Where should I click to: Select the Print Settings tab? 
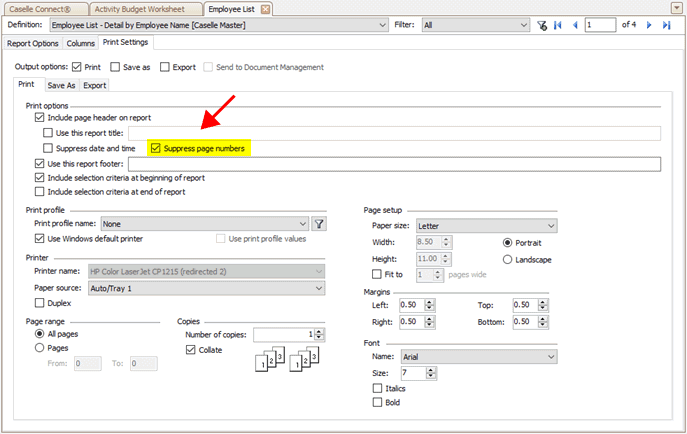click(125, 42)
